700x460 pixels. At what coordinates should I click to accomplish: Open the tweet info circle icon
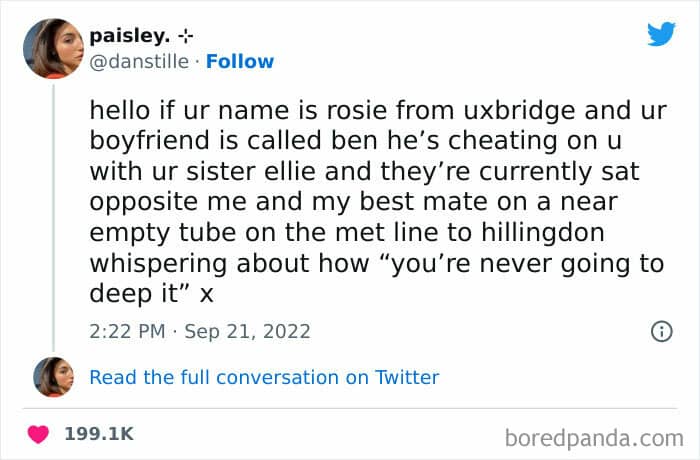click(662, 331)
